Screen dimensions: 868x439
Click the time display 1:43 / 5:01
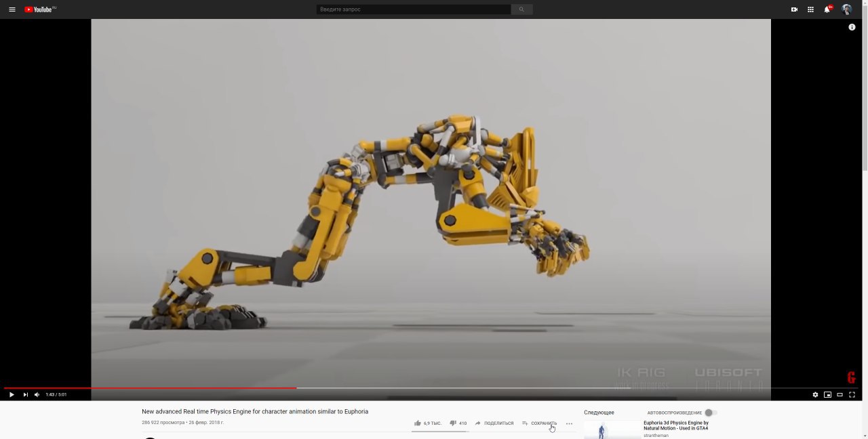point(56,394)
